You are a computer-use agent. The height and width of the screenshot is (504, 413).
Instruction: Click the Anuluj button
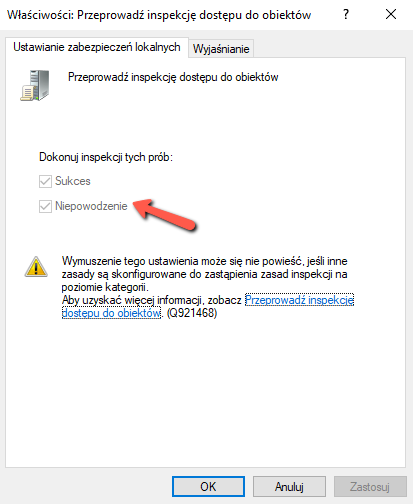[289, 487]
